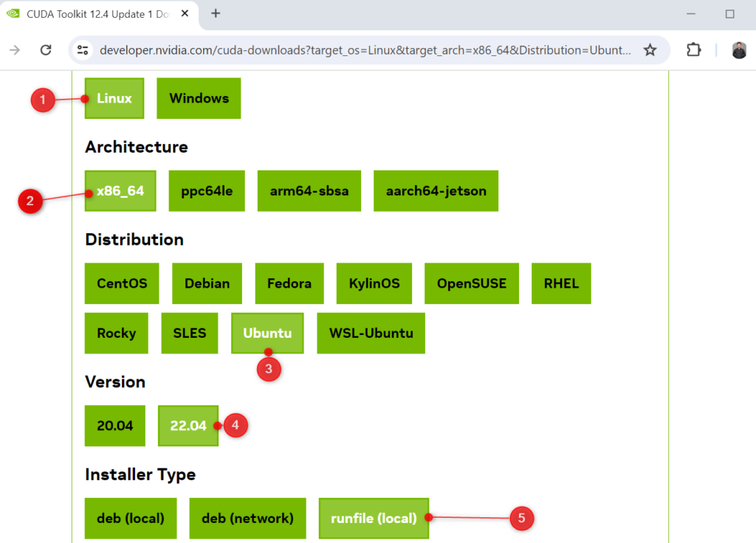Choose Fedora distribution option
This screenshot has width=756, height=543.
tap(289, 283)
